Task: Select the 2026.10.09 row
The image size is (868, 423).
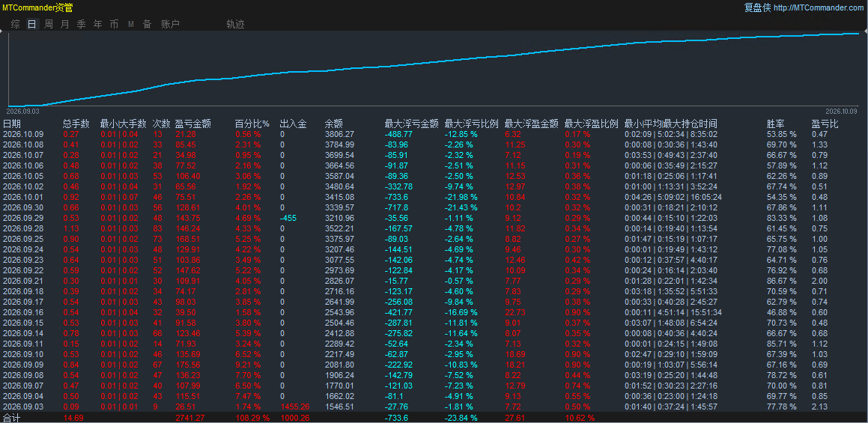Action: coord(434,134)
